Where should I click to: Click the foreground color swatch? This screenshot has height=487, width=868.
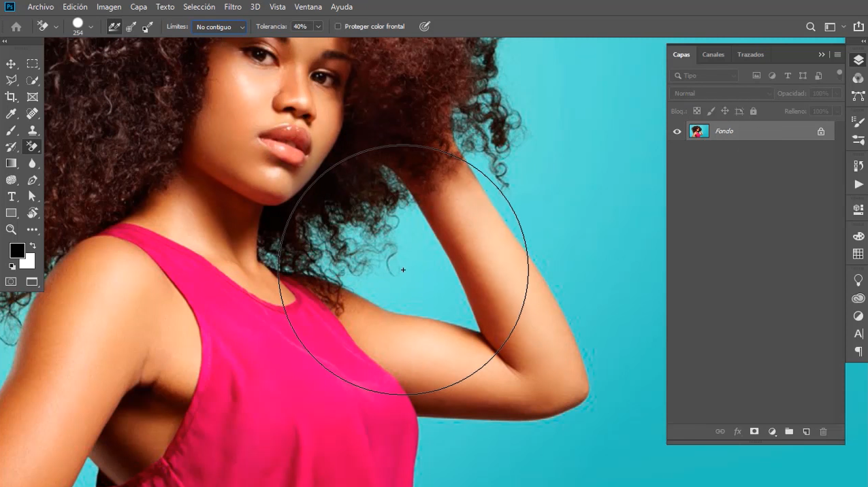coord(16,251)
